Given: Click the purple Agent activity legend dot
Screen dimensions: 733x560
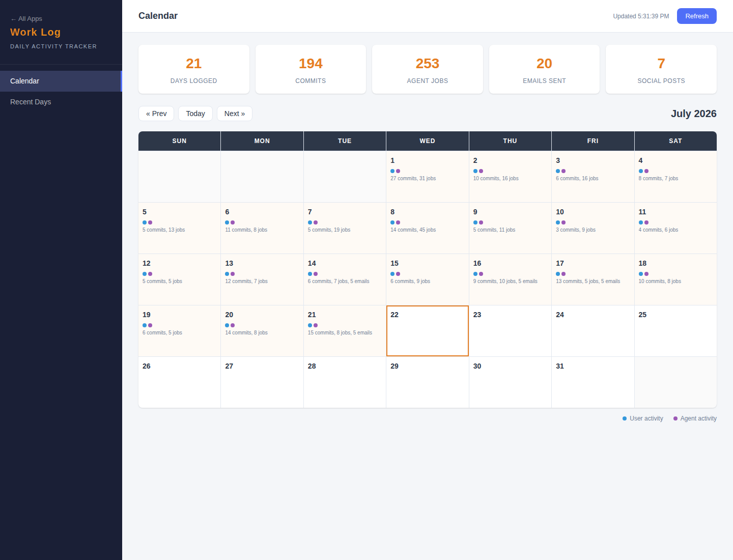Looking at the screenshot, I should (675, 418).
